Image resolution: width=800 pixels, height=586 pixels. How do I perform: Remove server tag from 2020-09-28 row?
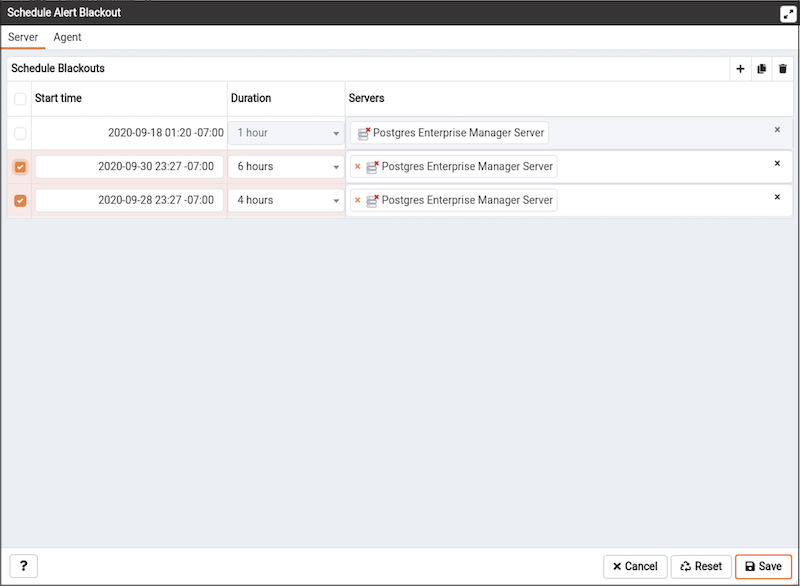[x=358, y=200]
